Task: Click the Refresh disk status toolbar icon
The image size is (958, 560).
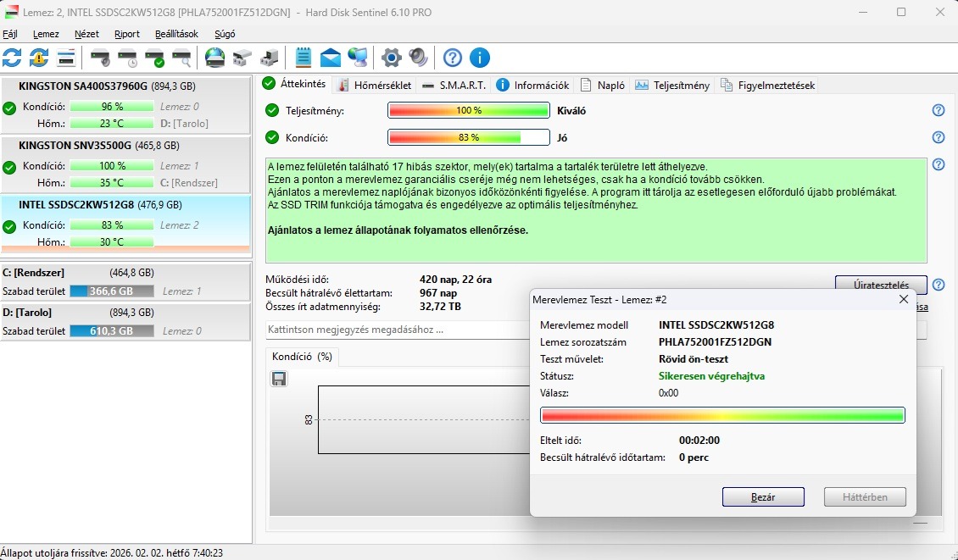Action: (12, 58)
